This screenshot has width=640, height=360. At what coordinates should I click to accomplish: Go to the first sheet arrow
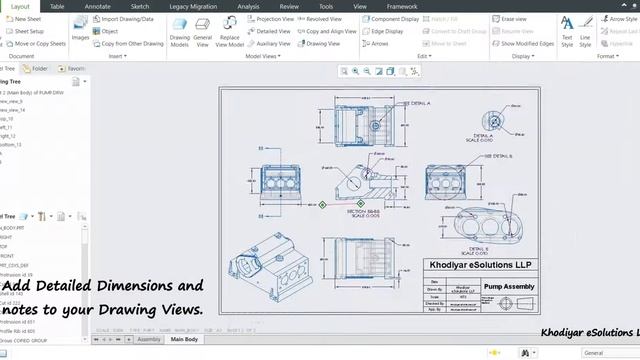click(x=96, y=340)
